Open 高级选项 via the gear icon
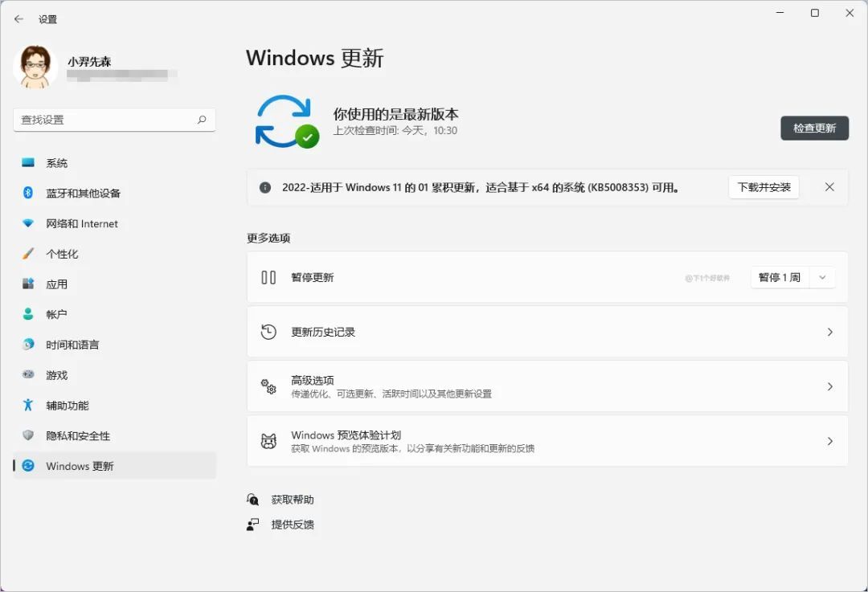Viewport: 868px width, 592px height. [x=268, y=386]
